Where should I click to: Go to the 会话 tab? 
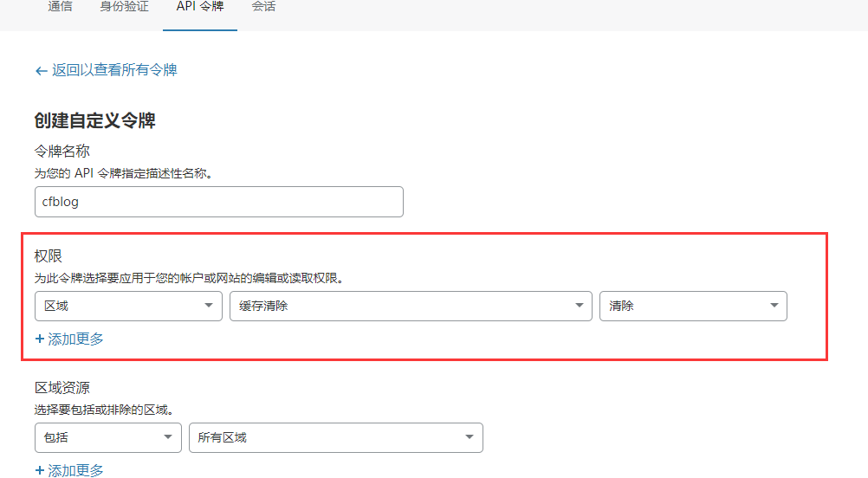click(x=263, y=7)
